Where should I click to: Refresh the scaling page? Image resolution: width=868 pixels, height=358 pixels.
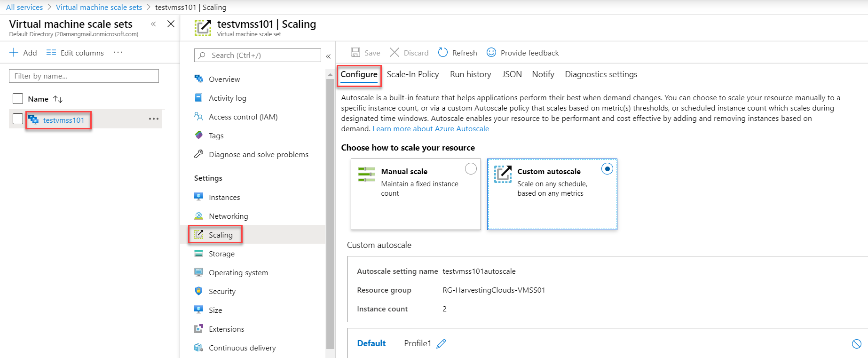pyautogui.click(x=458, y=53)
